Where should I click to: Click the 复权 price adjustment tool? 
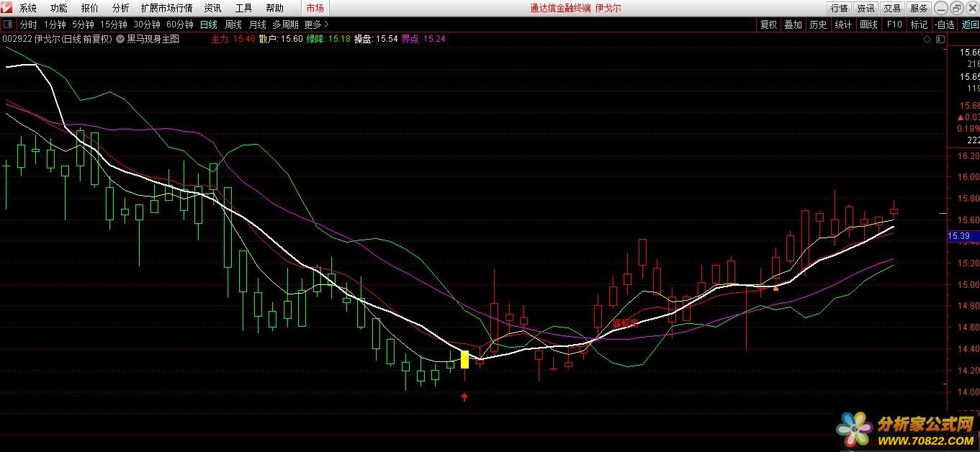coord(769,24)
